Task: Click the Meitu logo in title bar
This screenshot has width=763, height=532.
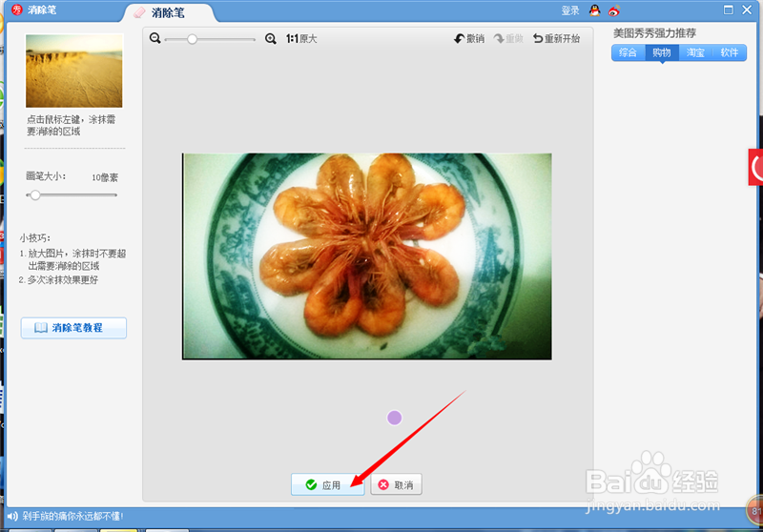Action: click(x=17, y=10)
